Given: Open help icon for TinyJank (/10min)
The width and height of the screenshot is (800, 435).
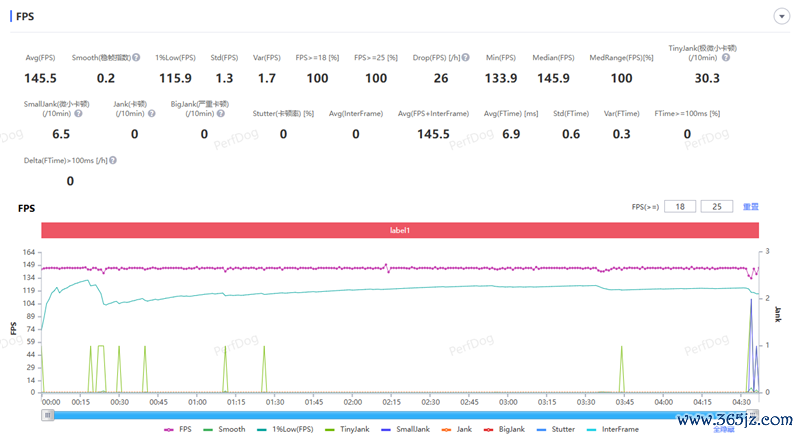Looking at the screenshot, I should click(x=726, y=58).
